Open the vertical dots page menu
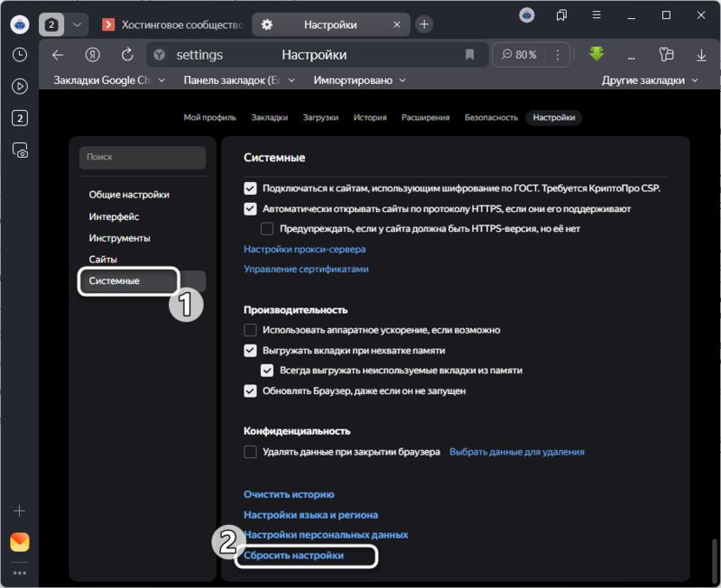Viewport: 721px width, 588px height. point(558,55)
